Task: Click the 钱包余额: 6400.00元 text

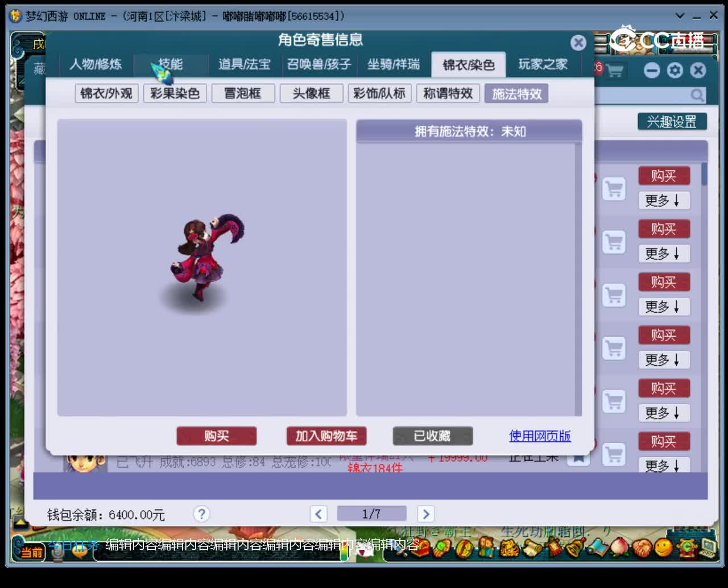Action: (x=106, y=515)
